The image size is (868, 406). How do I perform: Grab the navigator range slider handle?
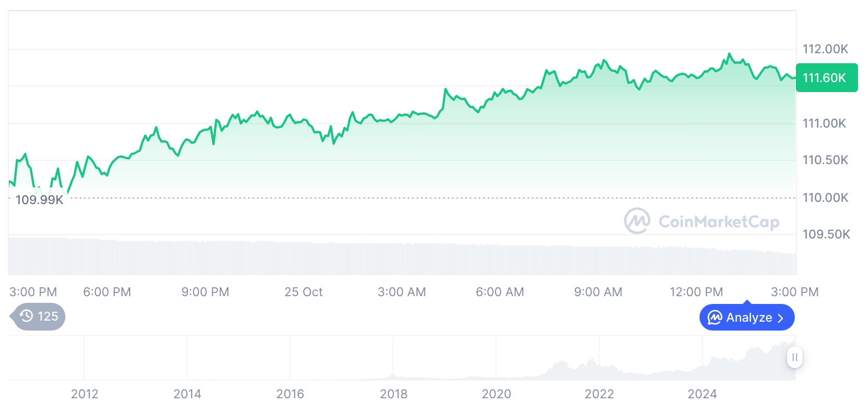pyautogui.click(x=795, y=357)
